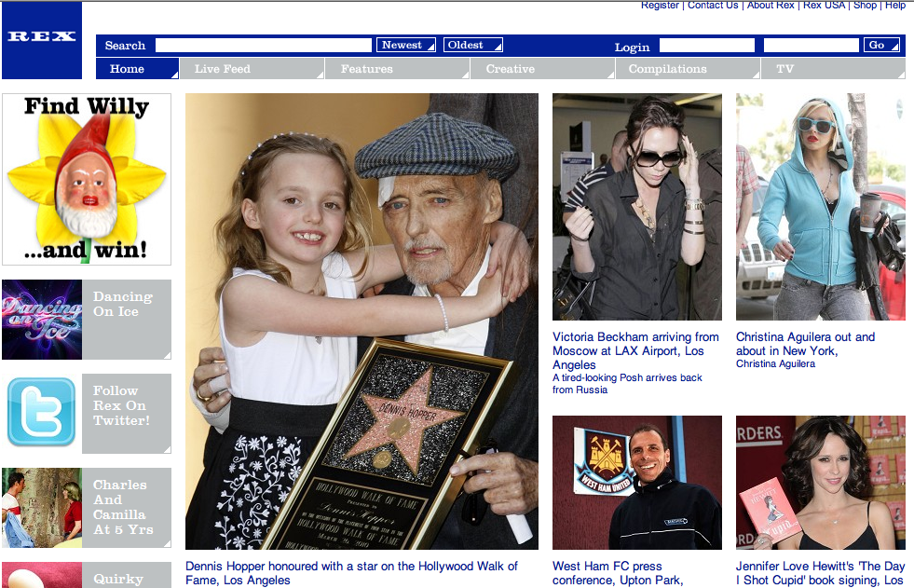Open the About Rex link
This screenshot has height=588, width=914.
[x=771, y=6]
